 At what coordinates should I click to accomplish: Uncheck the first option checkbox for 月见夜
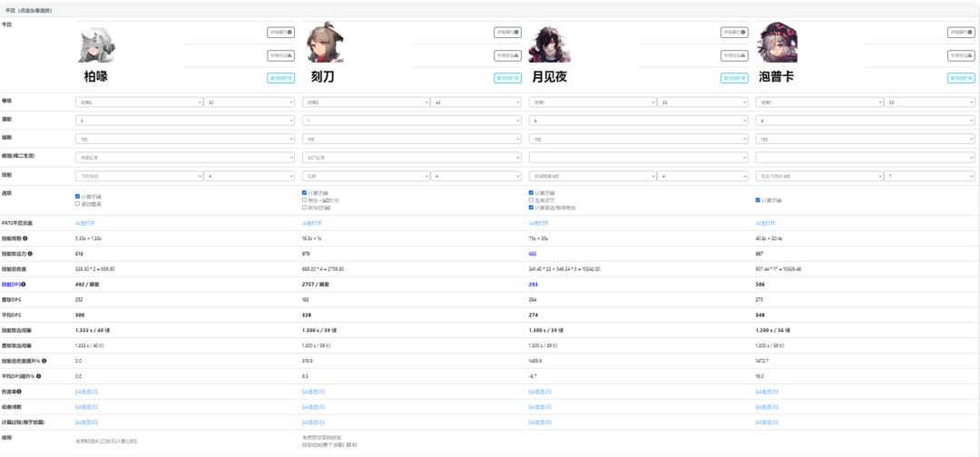tap(531, 193)
